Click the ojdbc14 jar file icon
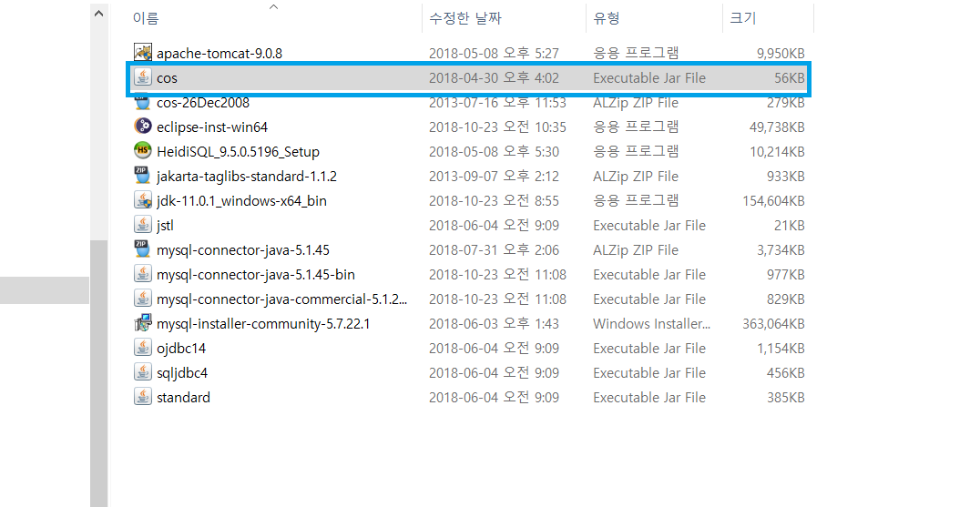This screenshot has height=507, width=980. pyautogui.click(x=142, y=347)
